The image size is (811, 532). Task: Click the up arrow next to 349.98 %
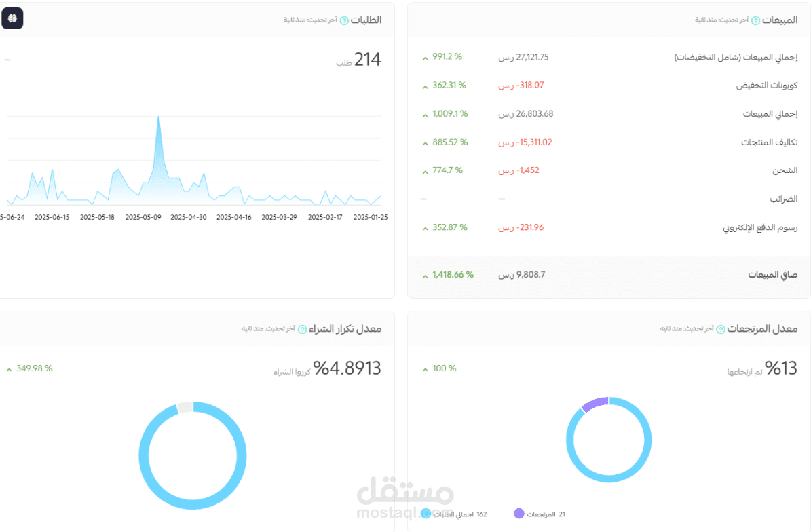[9, 370]
